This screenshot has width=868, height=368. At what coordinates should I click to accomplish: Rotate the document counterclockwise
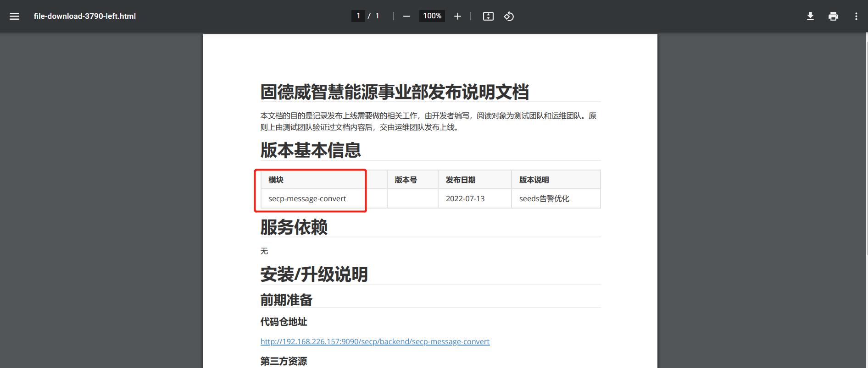point(509,16)
